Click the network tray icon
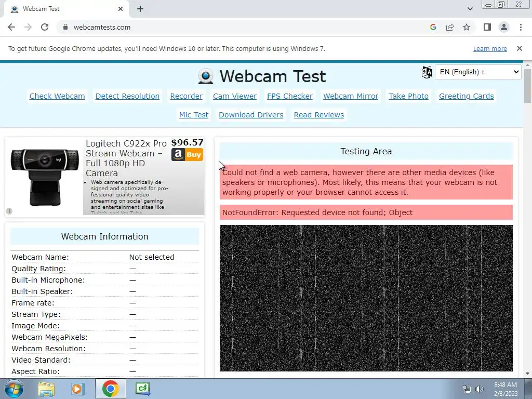This screenshot has height=399, width=532. 467,389
